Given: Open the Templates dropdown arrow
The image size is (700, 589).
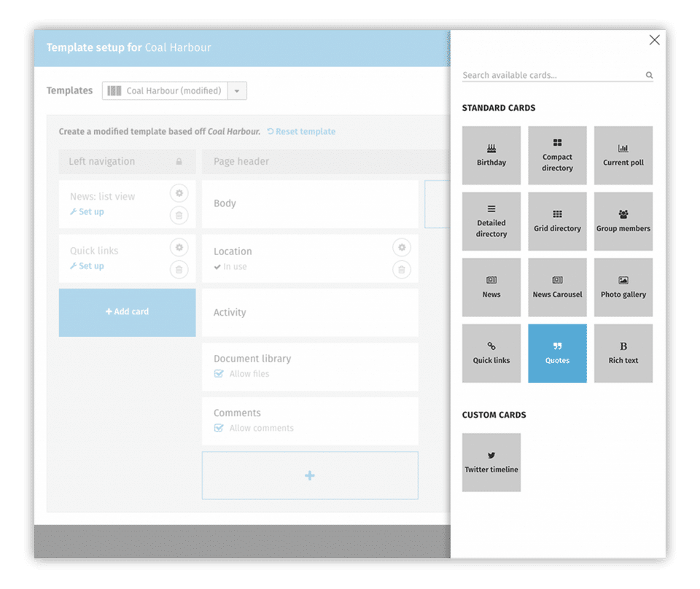Looking at the screenshot, I should click(237, 90).
